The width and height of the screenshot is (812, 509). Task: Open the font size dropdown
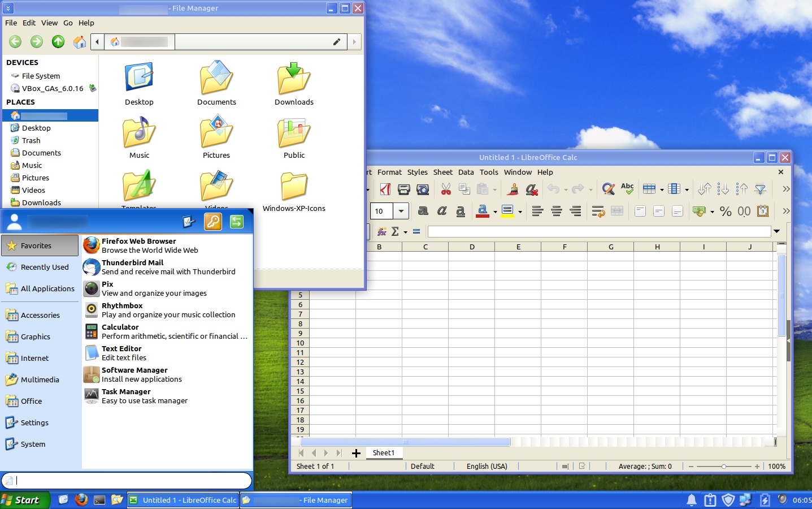click(401, 212)
